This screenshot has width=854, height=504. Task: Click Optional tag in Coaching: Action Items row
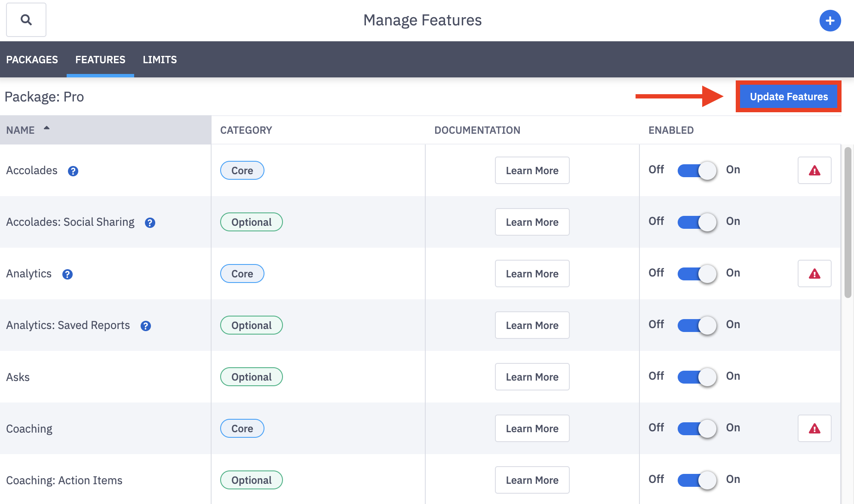click(251, 480)
